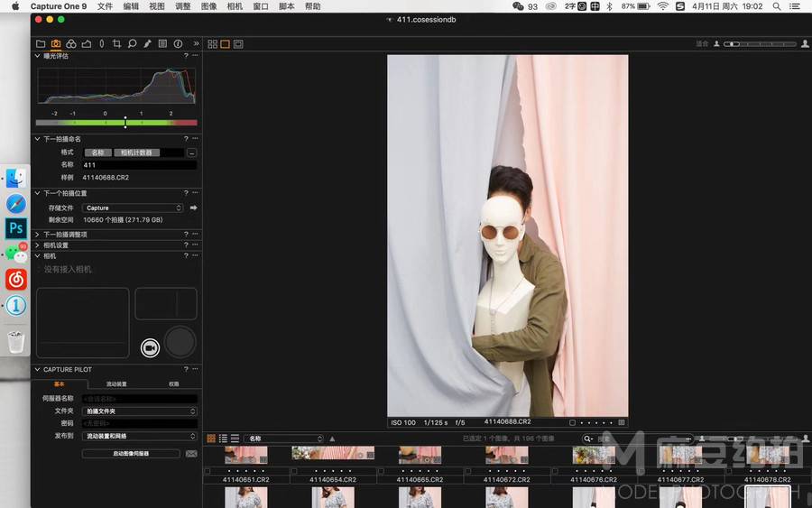812x508 pixels.
Task: Switch browser to list view icon
Action: pyautogui.click(x=223, y=439)
